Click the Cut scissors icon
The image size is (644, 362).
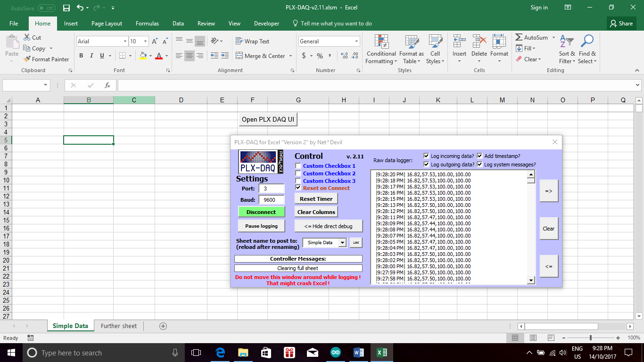[27, 37]
